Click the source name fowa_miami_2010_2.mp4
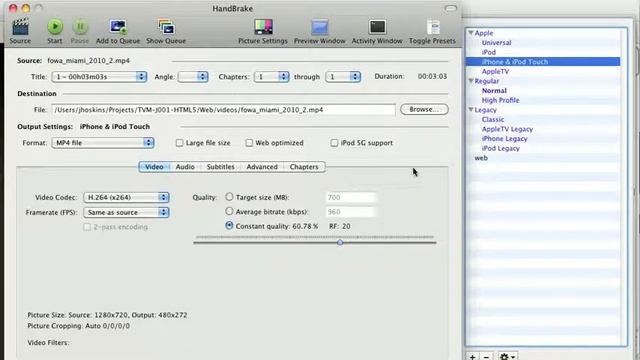640x360 pixels. click(x=88, y=60)
